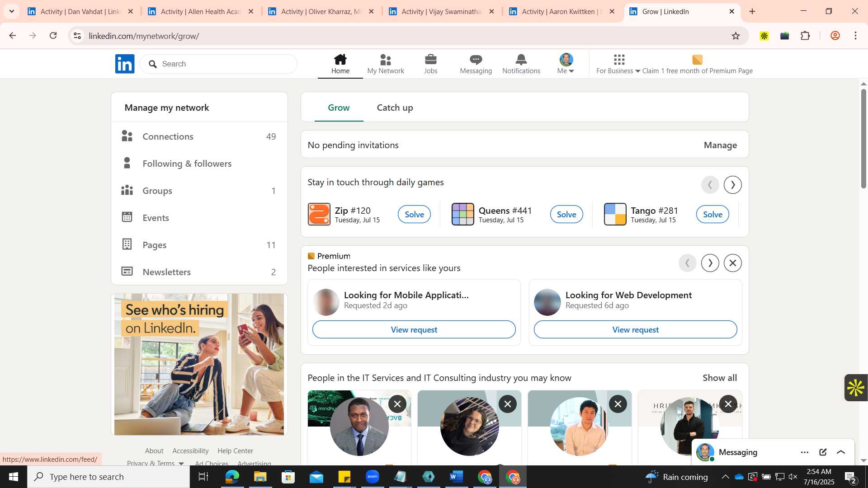This screenshot has width=868, height=488.
Task: Open the Messaging navigation icon
Action: click(x=476, y=64)
